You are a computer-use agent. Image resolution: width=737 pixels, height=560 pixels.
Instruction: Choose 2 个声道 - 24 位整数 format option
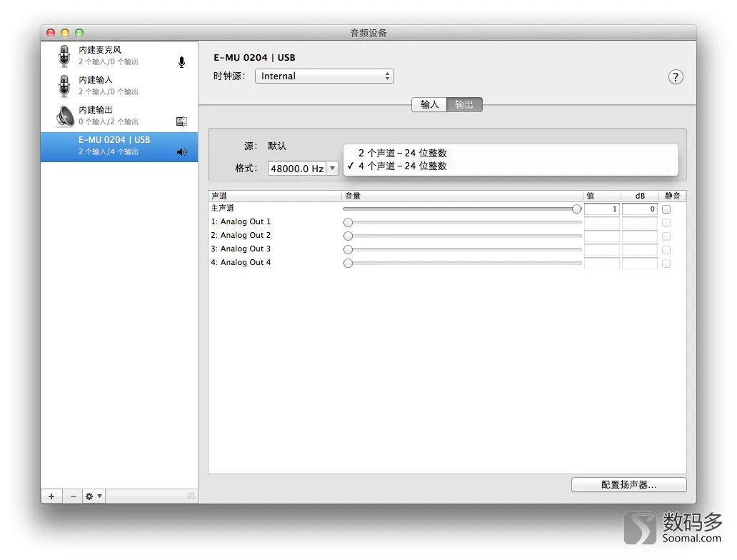coord(511,153)
